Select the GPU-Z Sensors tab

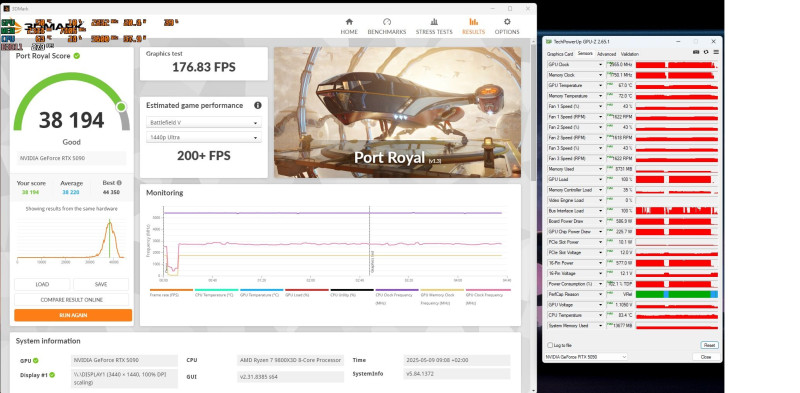[x=585, y=54]
